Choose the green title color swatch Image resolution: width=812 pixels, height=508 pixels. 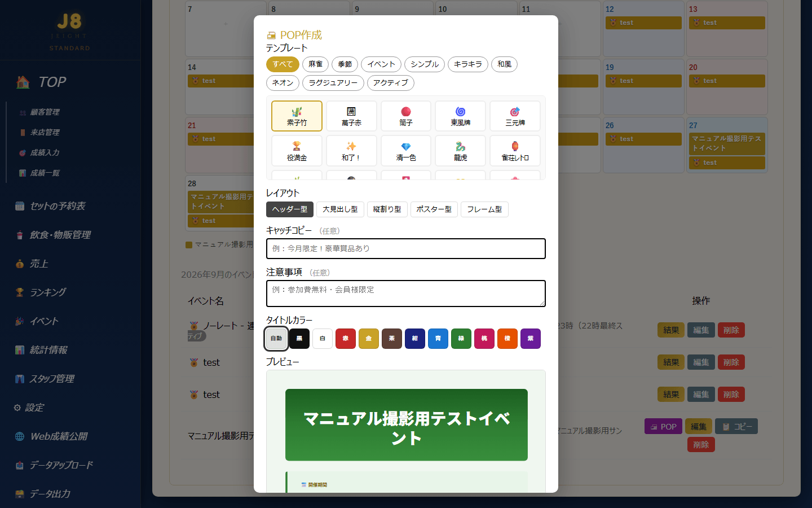461,339
